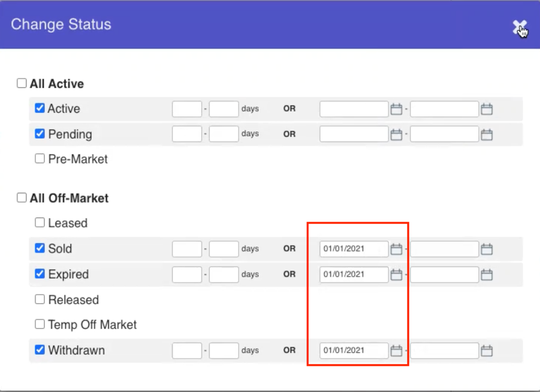Viewport: 540px width, 392px height.
Task: Uncheck the Active status checkbox
Action: tap(39, 108)
